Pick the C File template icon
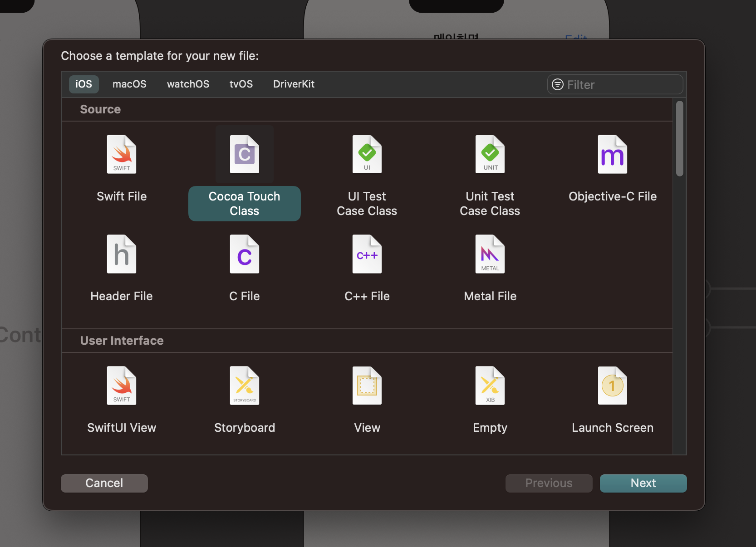Screen dimensions: 756x547 pyautogui.click(x=245, y=254)
